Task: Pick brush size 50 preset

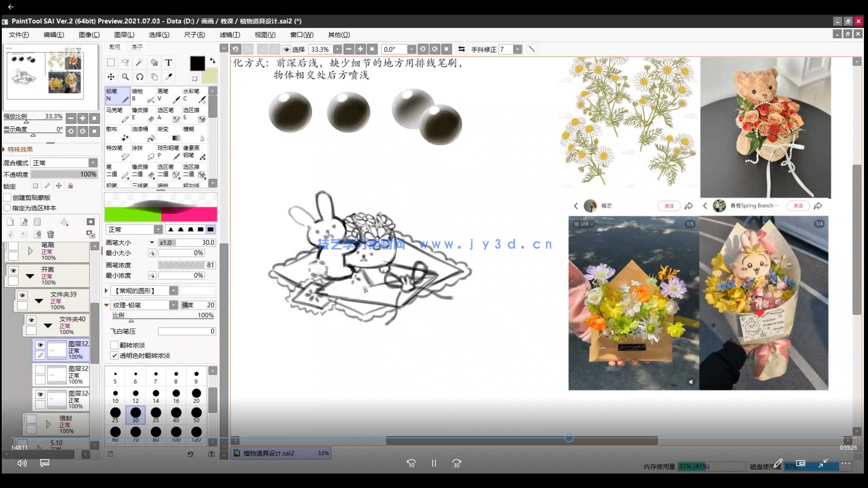Action: tap(196, 413)
